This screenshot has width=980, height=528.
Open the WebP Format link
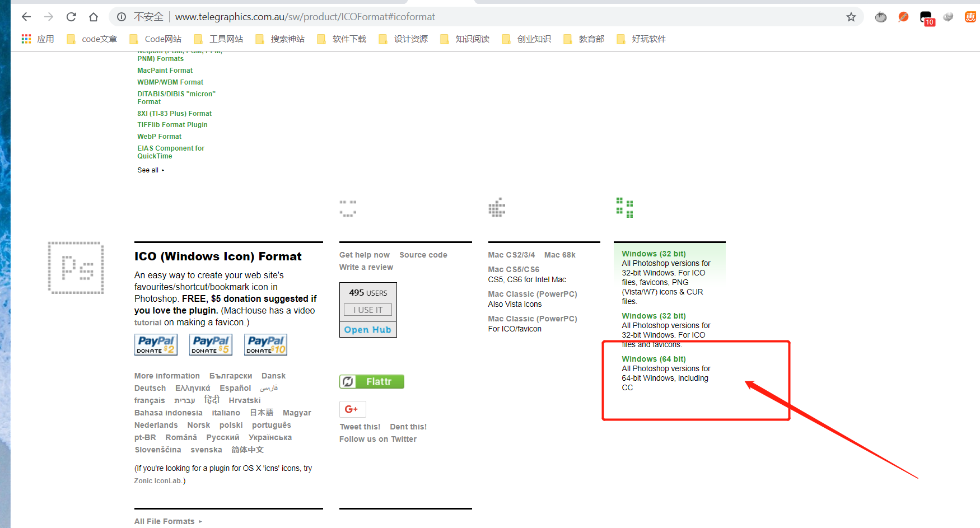click(160, 137)
